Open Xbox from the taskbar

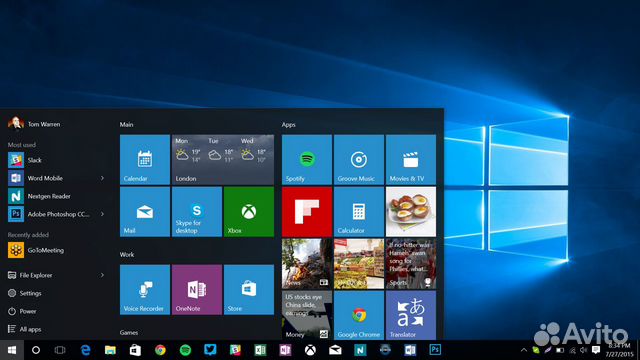[x=310, y=350]
